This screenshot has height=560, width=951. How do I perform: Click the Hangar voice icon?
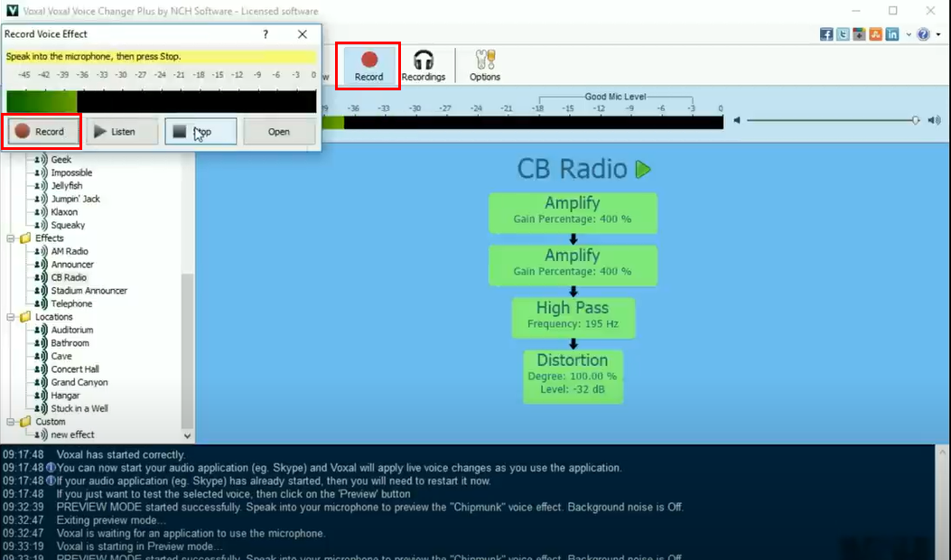tap(41, 396)
